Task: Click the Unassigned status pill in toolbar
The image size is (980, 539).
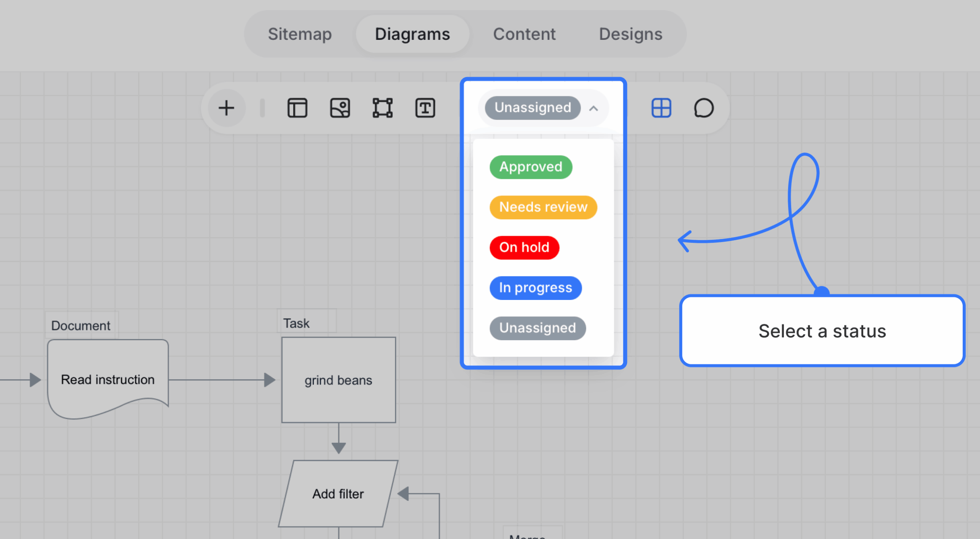Action: (532, 108)
